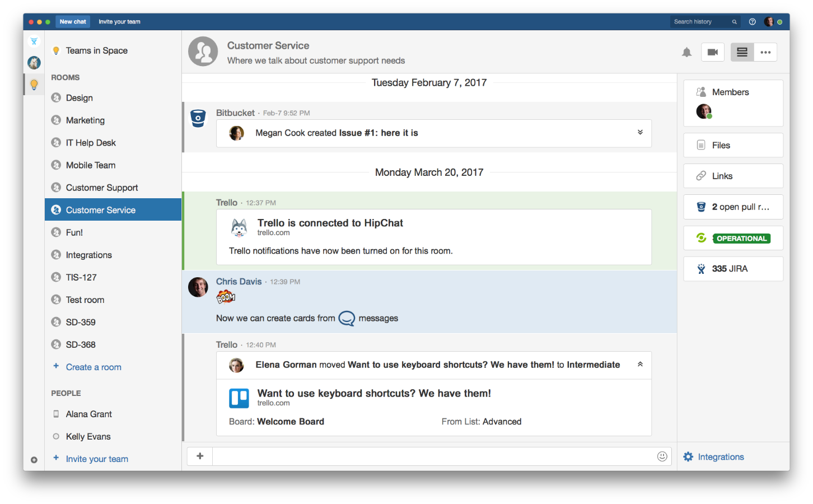
Task: Open the 335 JIRA panel
Action: (732, 269)
